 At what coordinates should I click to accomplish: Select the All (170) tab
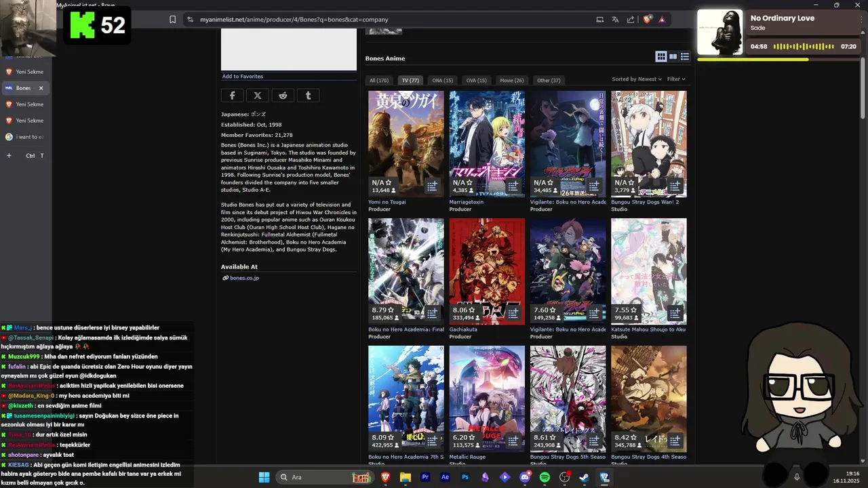[379, 80]
